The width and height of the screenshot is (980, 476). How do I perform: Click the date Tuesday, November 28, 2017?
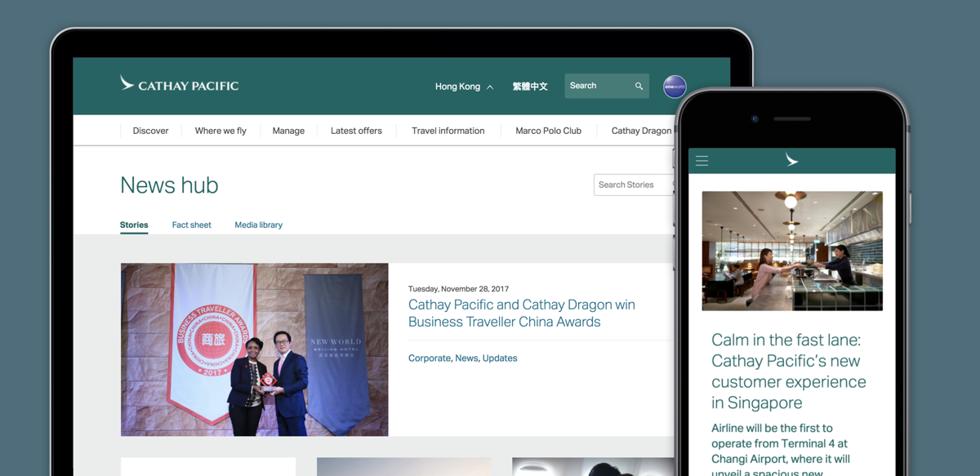pyautogui.click(x=458, y=289)
